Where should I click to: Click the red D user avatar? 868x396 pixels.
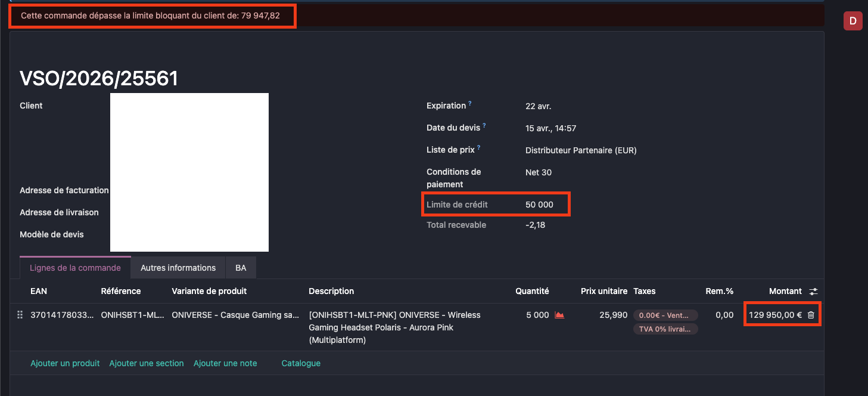click(x=853, y=21)
